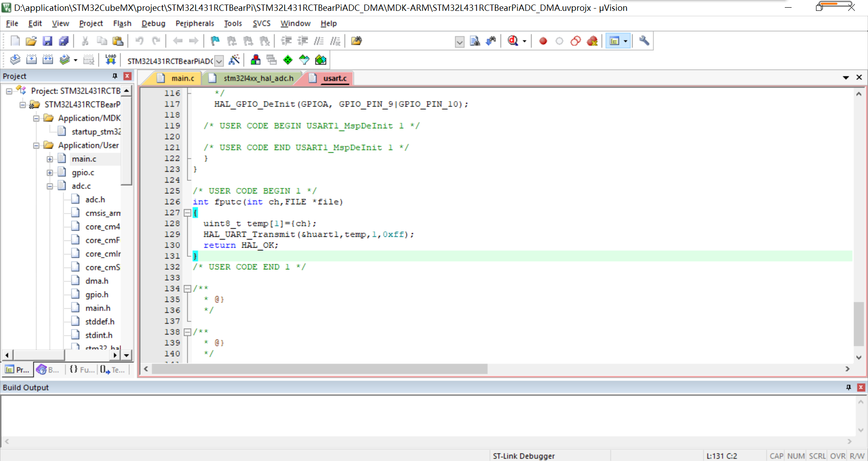Viewport: 868px width, 461px height.
Task: Open the Window layout dropdown arrow
Action: (626, 41)
